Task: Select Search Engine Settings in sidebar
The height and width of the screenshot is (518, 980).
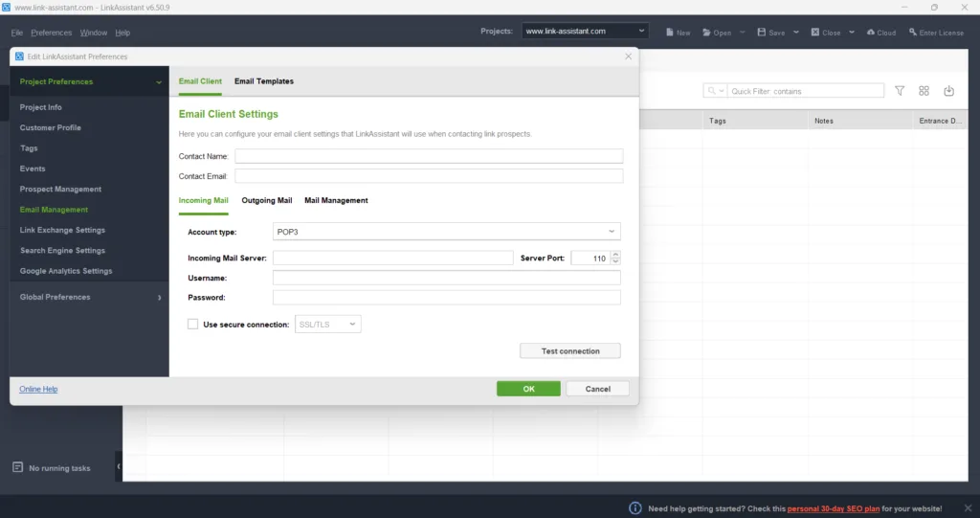Action: point(62,250)
